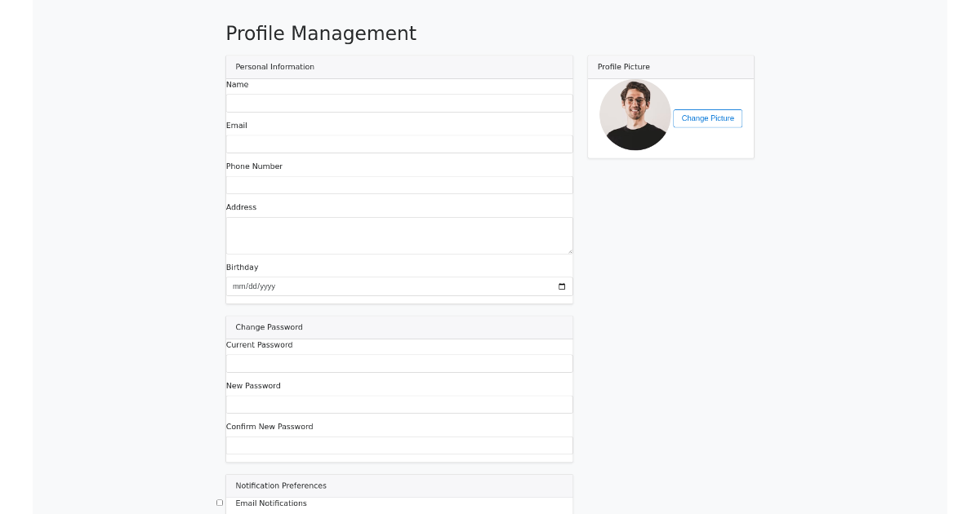
Task: Click the Email Notifications label
Action: coord(270,503)
